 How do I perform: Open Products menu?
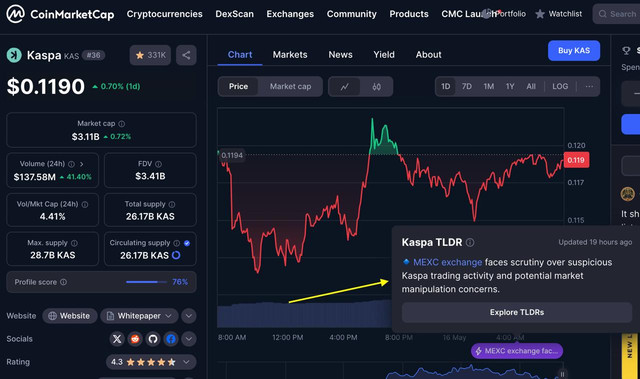(x=409, y=14)
